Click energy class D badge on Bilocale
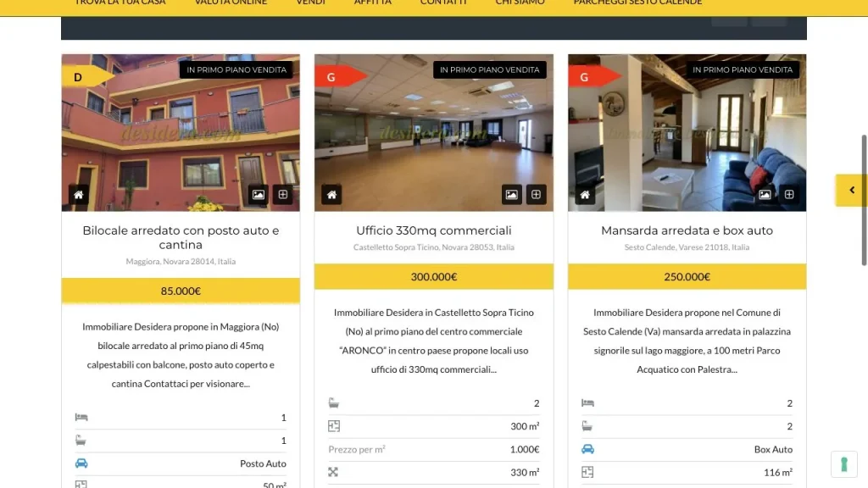Viewport: 868px width, 488px height. click(x=86, y=77)
